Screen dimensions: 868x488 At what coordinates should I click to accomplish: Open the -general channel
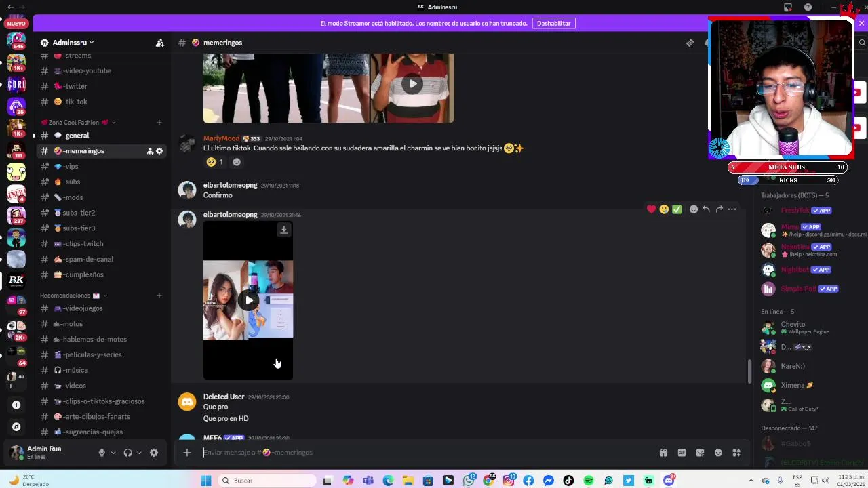point(102,136)
